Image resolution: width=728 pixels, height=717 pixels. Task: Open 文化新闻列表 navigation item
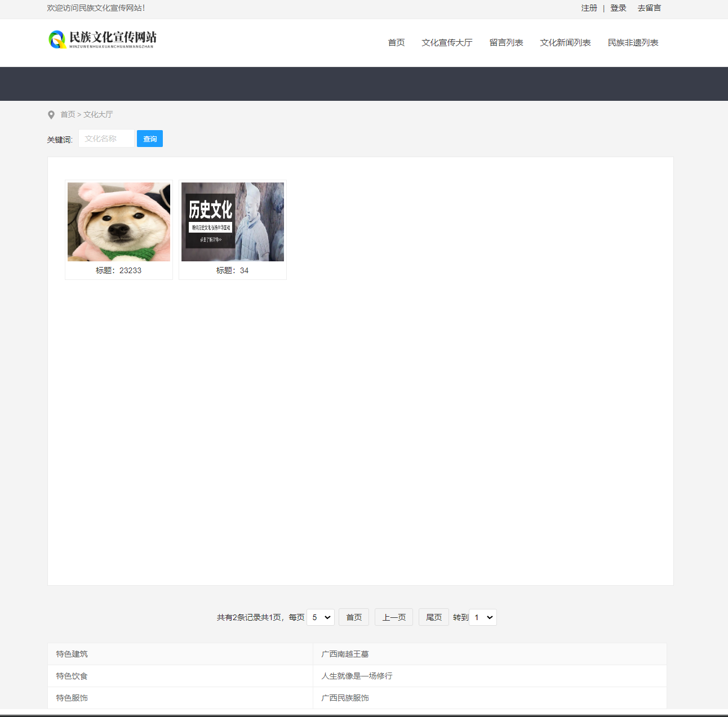tap(565, 43)
